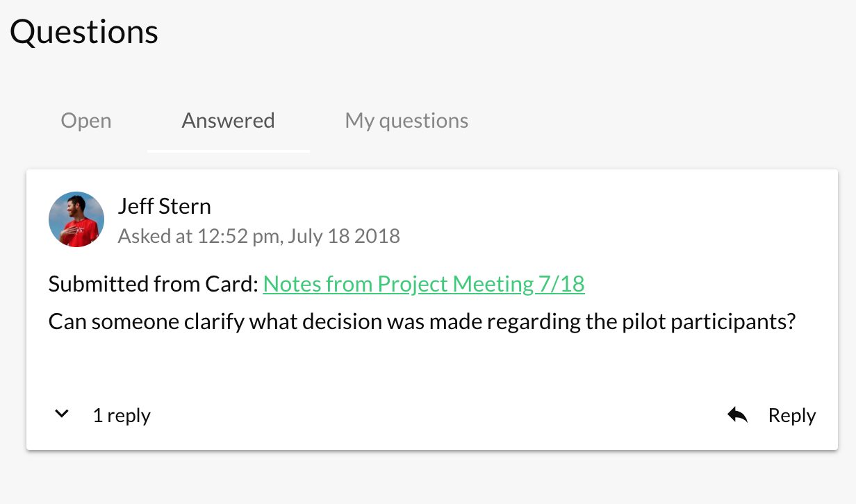Go to the My questions tab
Viewport: 856px width, 504px height.
coord(406,121)
